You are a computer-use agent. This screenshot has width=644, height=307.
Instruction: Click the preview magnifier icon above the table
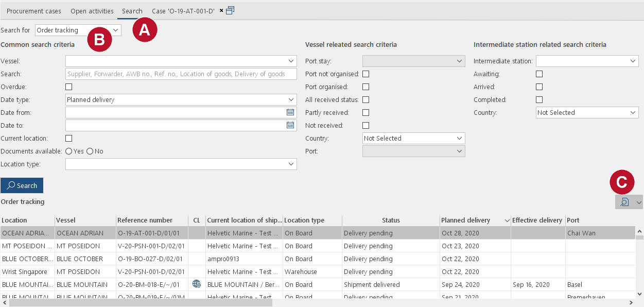tap(625, 202)
